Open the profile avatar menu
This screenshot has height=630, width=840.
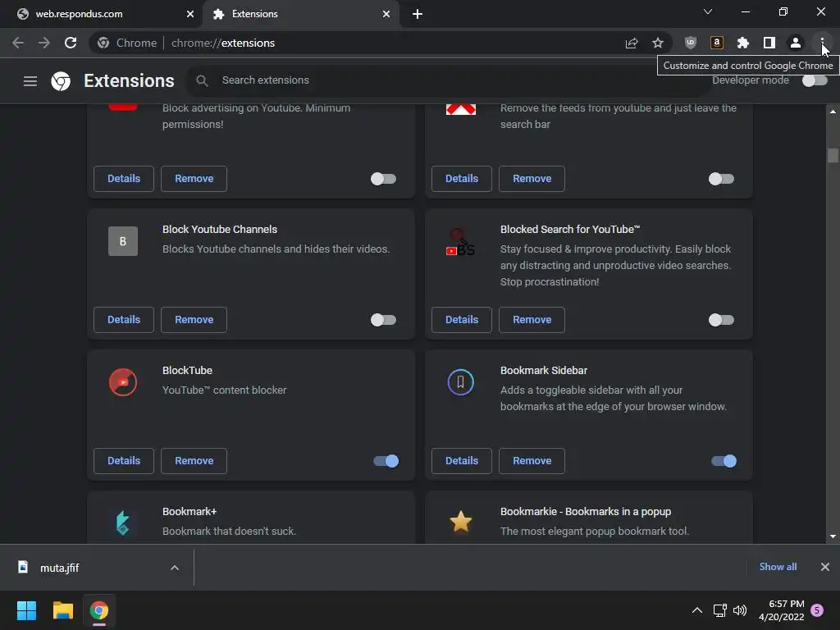click(796, 43)
